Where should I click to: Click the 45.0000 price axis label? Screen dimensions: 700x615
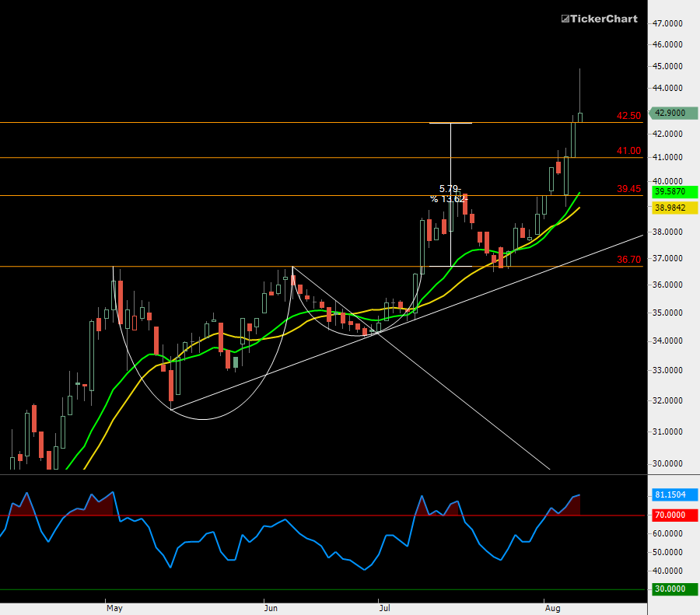pyautogui.click(x=667, y=66)
